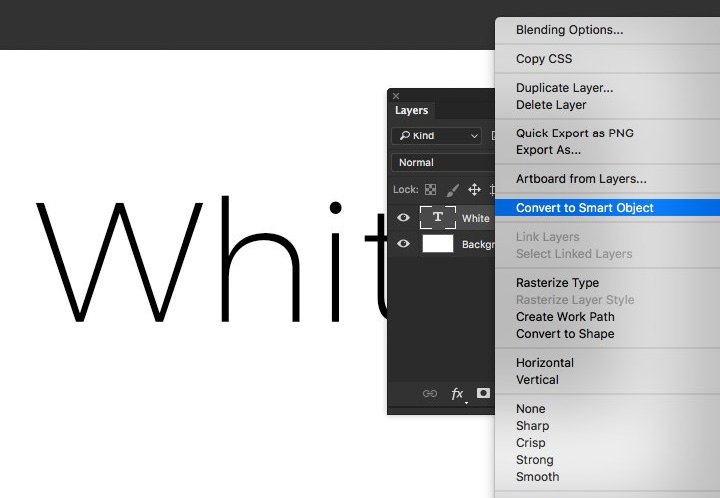Screen dimensions: 720x498
Task: Click the add layer mask icon
Action: click(483, 394)
